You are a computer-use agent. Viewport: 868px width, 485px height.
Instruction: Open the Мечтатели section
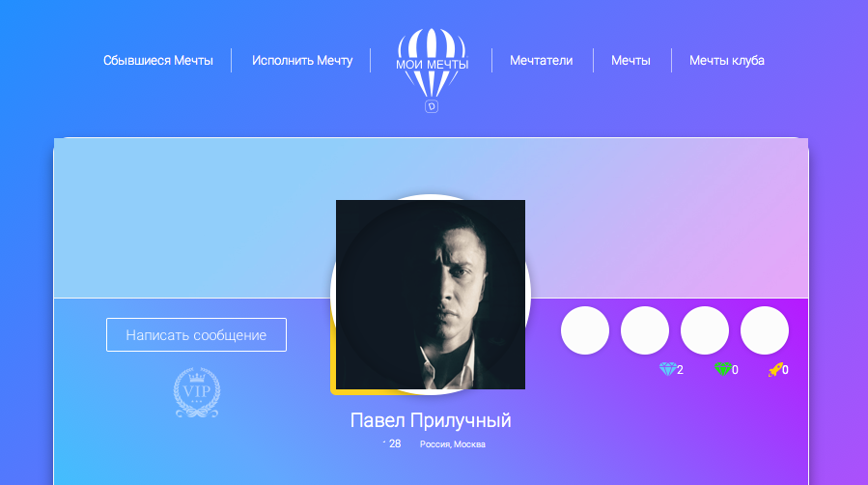pos(542,60)
